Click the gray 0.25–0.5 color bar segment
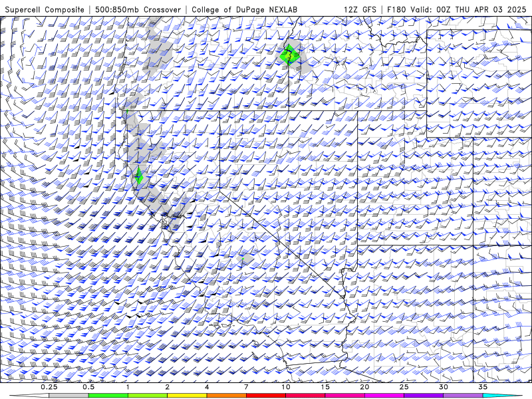 pyautogui.click(x=68, y=396)
